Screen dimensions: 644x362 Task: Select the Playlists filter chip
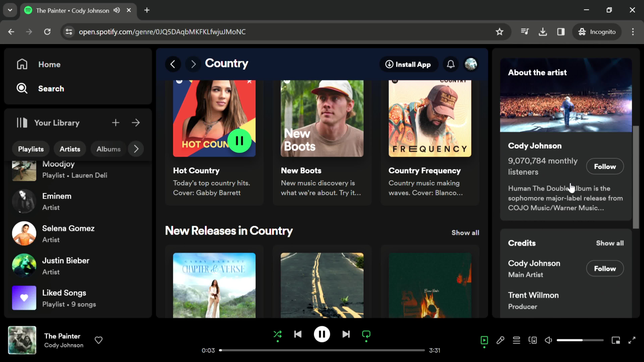[x=31, y=149]
